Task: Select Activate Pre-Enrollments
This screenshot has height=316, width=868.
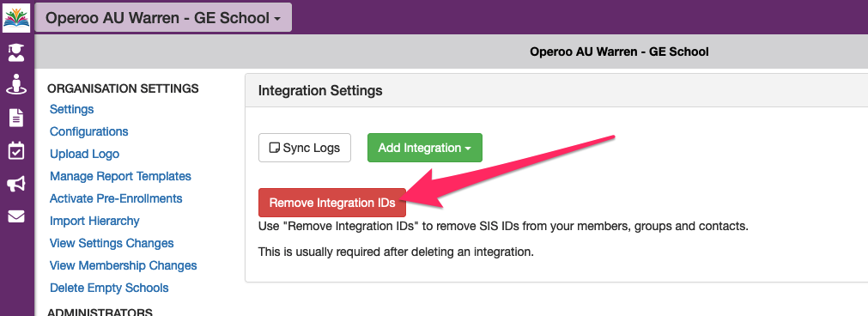Action: (x=116, y=198)
